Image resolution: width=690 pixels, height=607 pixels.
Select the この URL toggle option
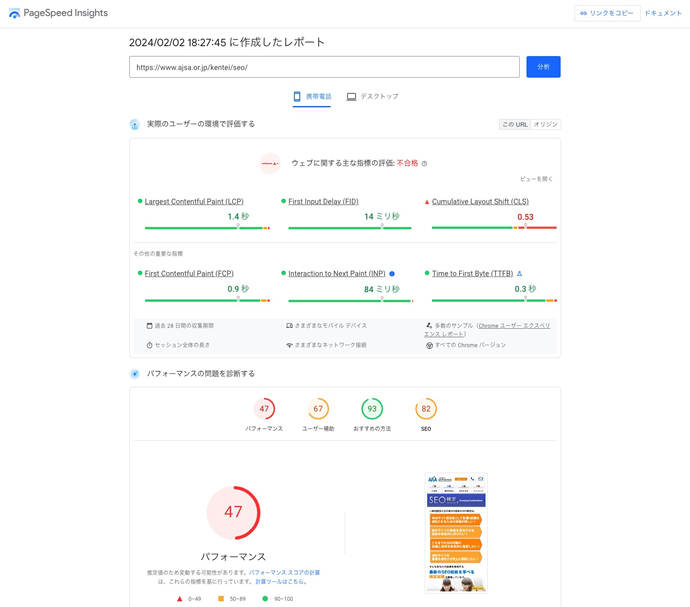pyautogui.click(x=514, y=125)
